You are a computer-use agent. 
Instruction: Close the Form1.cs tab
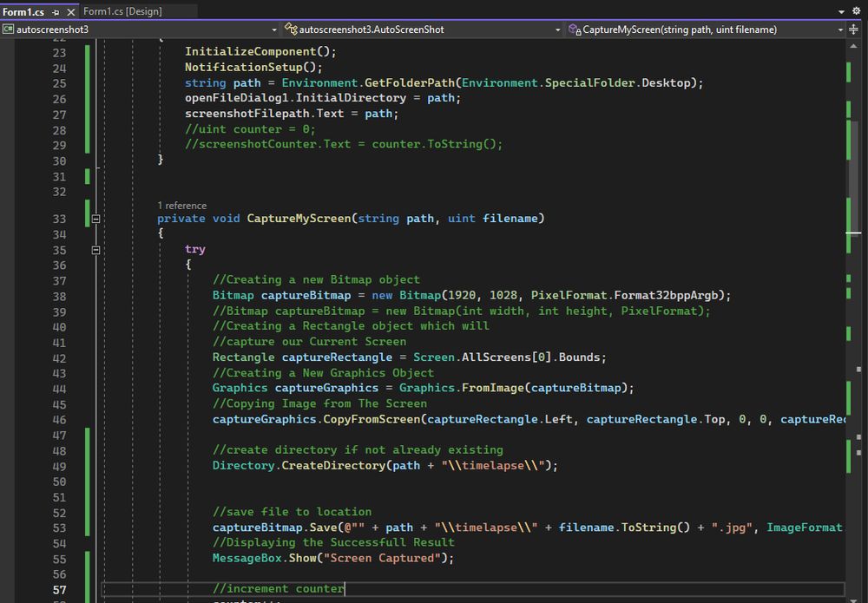point(71,11)
